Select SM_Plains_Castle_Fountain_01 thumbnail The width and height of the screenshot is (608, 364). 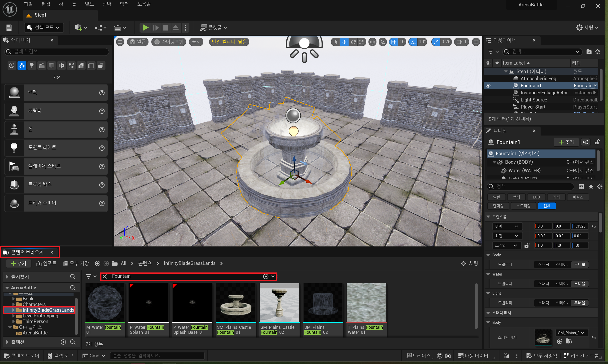pyautogui.click(x=236, y=303)
